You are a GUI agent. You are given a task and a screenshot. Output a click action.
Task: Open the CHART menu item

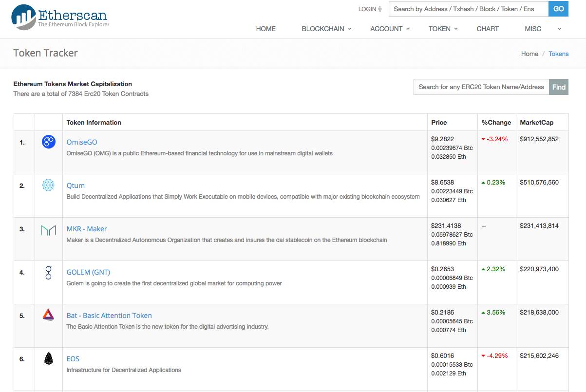(x=488, y=29)
